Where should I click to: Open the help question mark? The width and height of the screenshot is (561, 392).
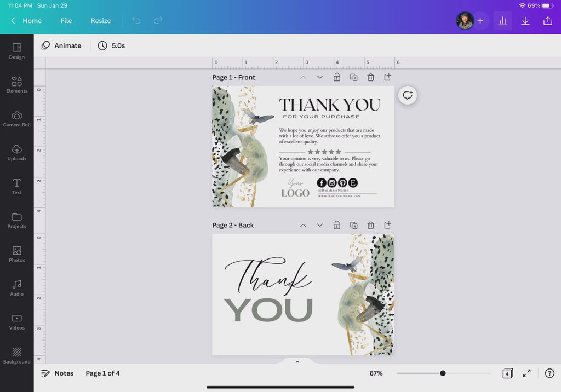pos(549,373)
